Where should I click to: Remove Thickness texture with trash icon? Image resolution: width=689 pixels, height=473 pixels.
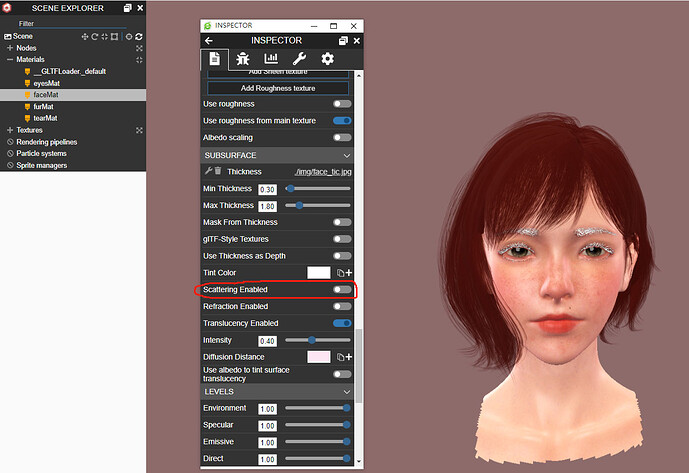(218, 171)
